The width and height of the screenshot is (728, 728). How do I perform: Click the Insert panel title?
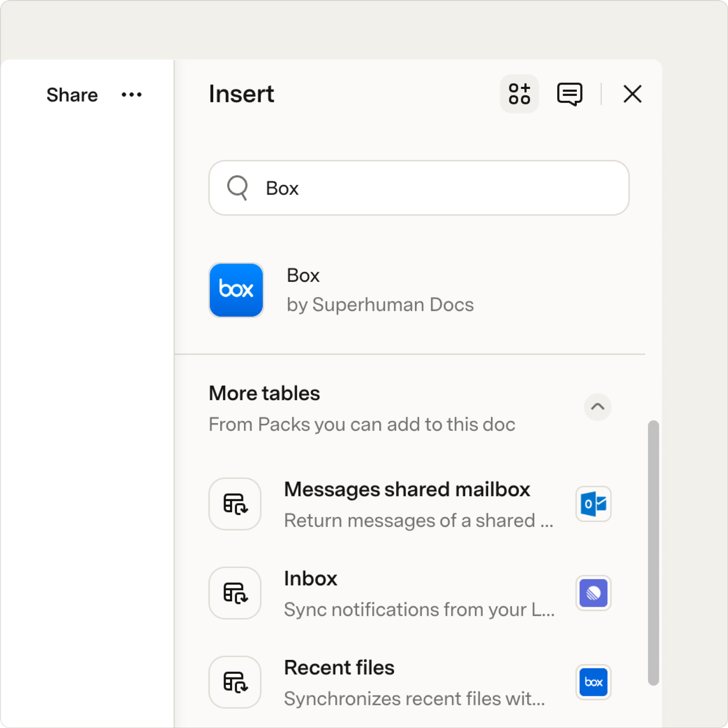point(242,94)
